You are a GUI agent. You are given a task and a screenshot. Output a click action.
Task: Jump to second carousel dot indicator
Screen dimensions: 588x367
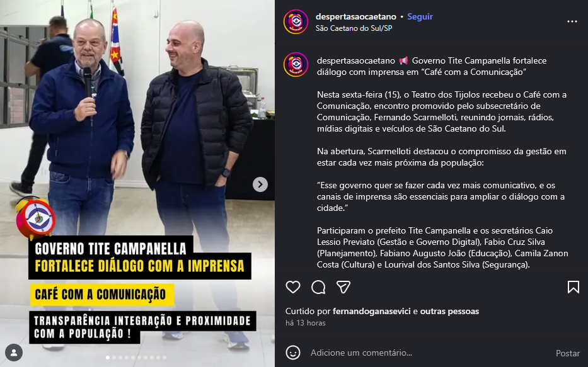114,358
